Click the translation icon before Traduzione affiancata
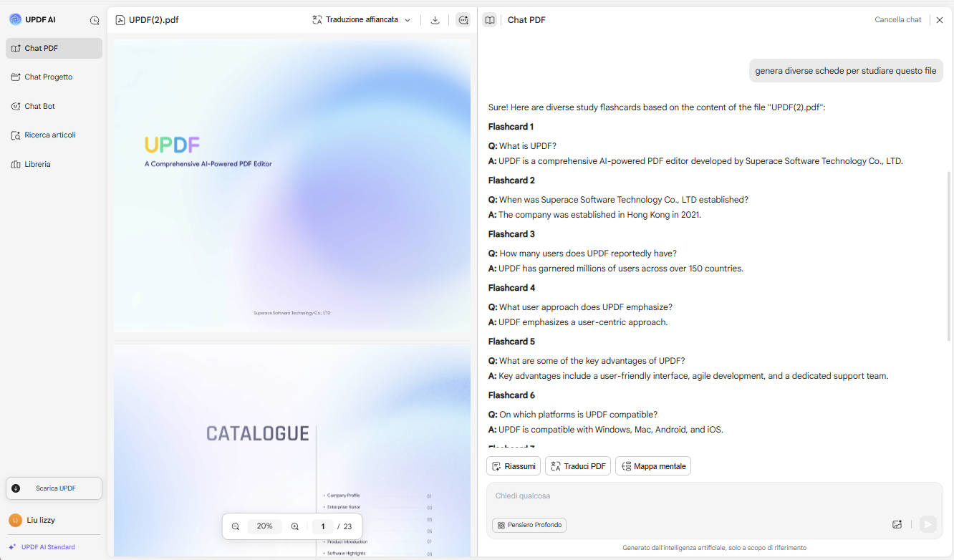The image size is (954, 560). pos(317,20)
